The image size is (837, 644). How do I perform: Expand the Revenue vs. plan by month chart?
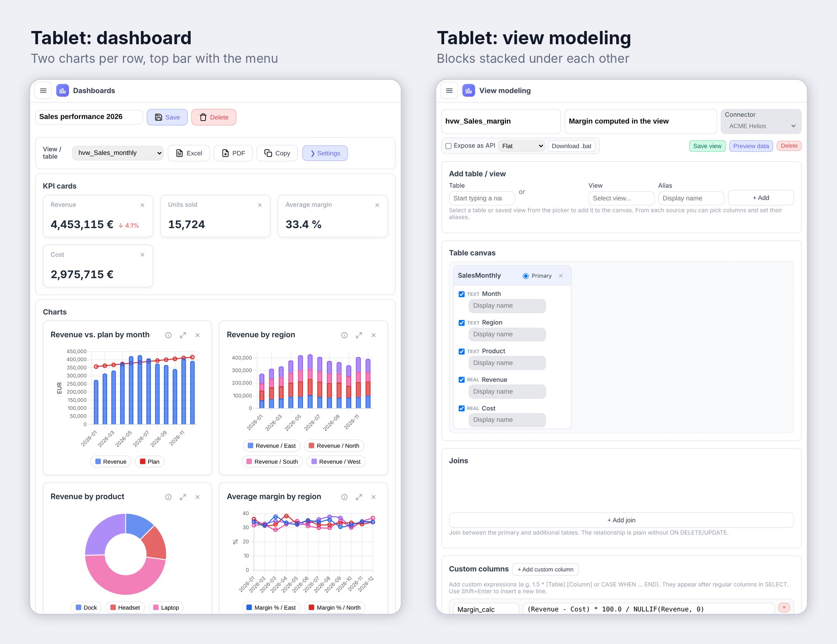pyautogui.click(x=183, y=335)
